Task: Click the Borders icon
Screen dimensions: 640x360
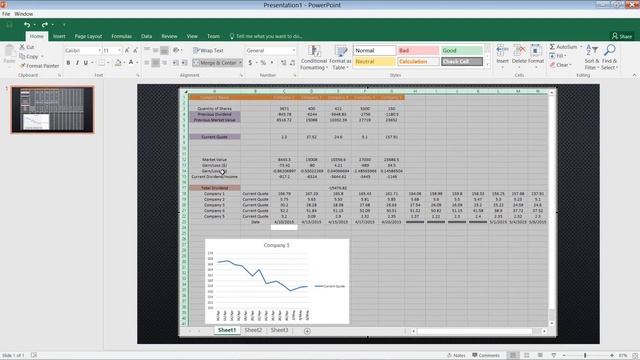Action: coord(101,62)
